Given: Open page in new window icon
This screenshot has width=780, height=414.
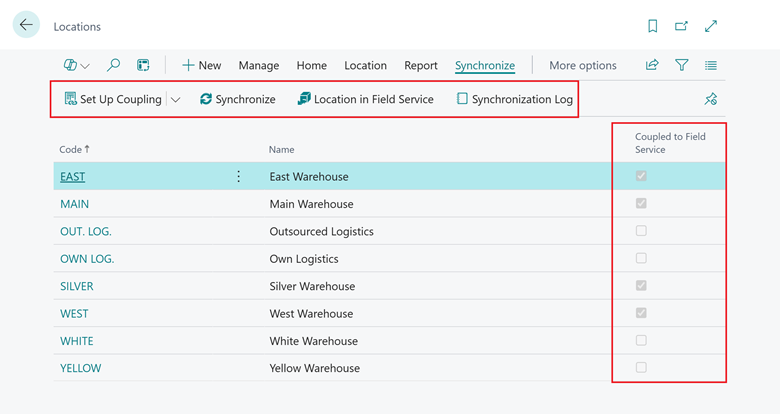Looking at the screenshot, I should pyautogui.click(x=682, y=26).
